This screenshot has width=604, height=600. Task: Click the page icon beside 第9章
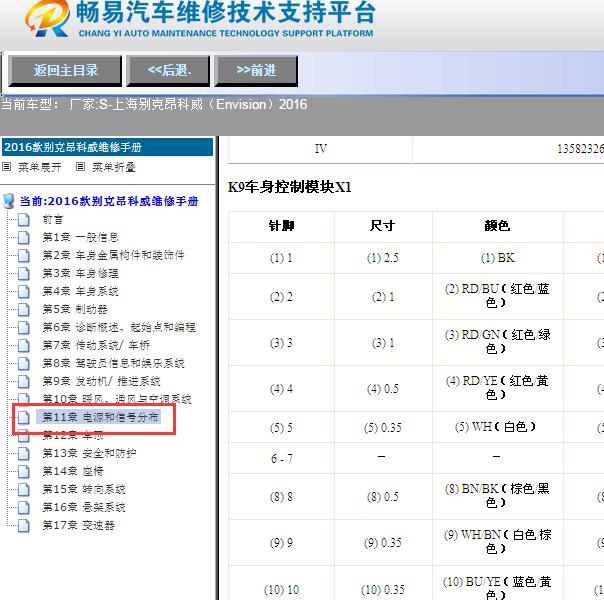point(23,381)
